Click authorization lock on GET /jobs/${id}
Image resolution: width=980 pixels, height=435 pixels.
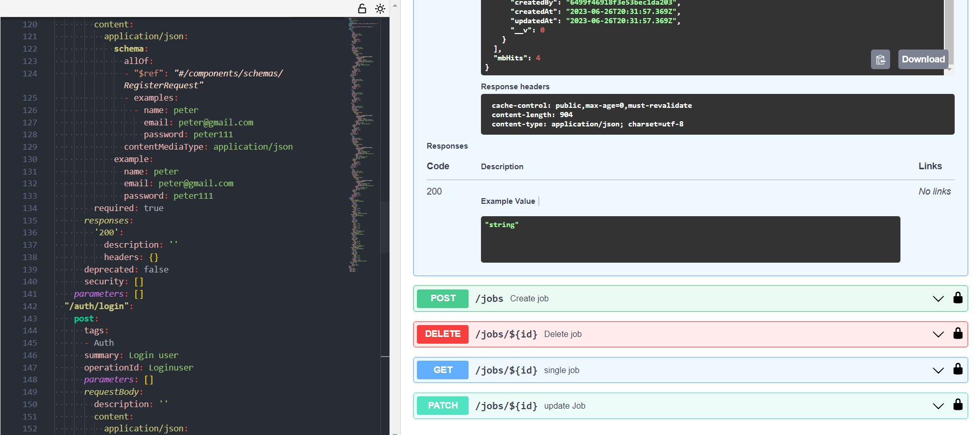(958, 369)
